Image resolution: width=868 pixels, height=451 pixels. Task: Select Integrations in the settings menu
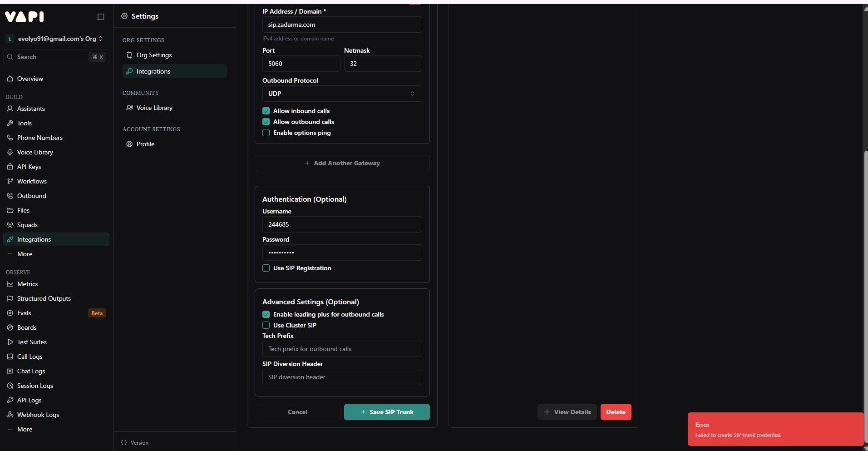pyautogui.click(x=174, y=71)
